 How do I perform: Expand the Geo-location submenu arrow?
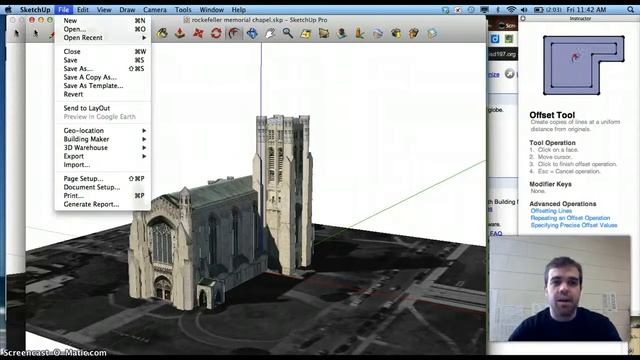click(144, 131)
